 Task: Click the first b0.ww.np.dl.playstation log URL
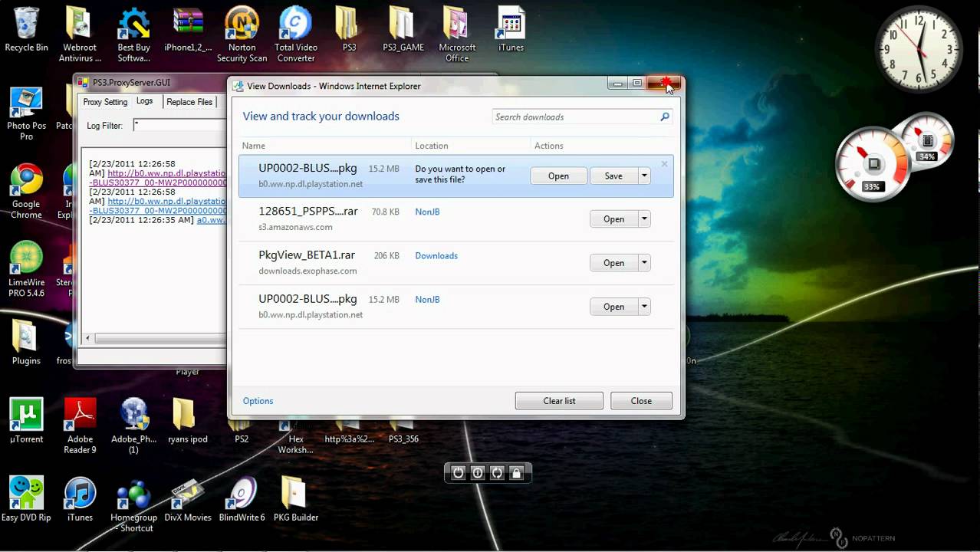167,173
